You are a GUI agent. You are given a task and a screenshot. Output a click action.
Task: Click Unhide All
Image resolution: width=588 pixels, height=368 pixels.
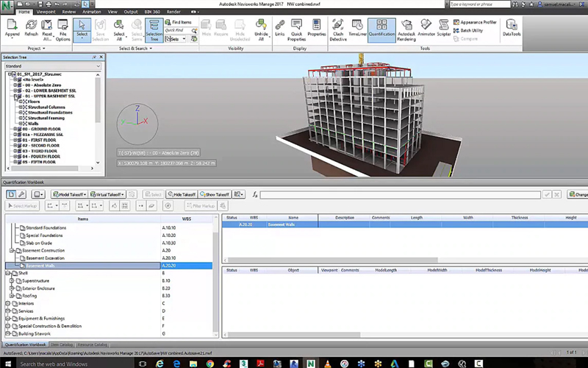261,29
